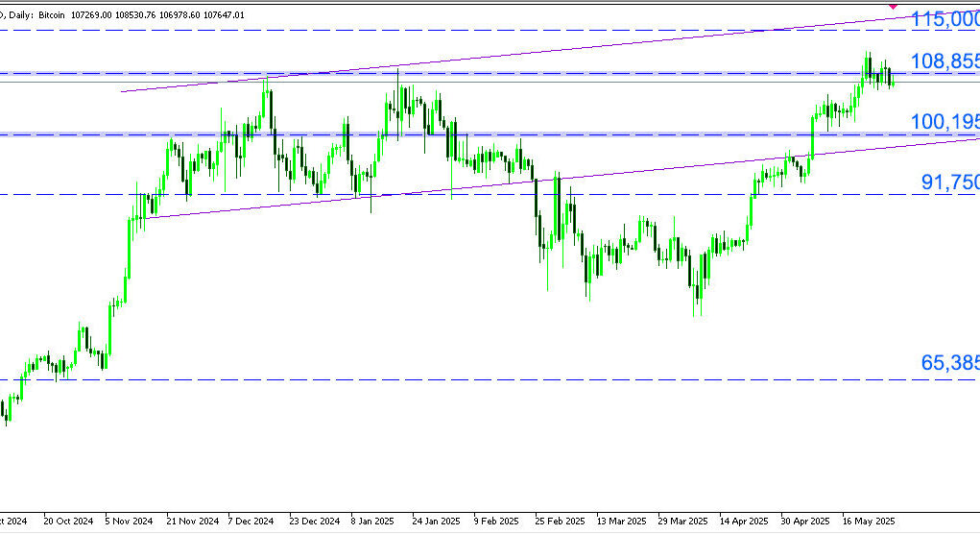The height and width of the screenshot is (534, 980).
Task: Select the 24 Jan 2025 date label
Action: tap(436, 521)
